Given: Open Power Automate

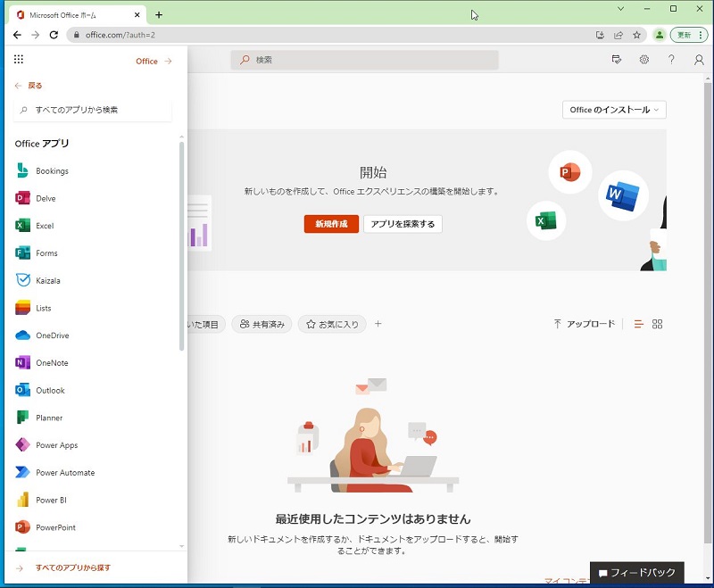Looking at the screenshot, I should pyautogui.click(x=65, y=472).
